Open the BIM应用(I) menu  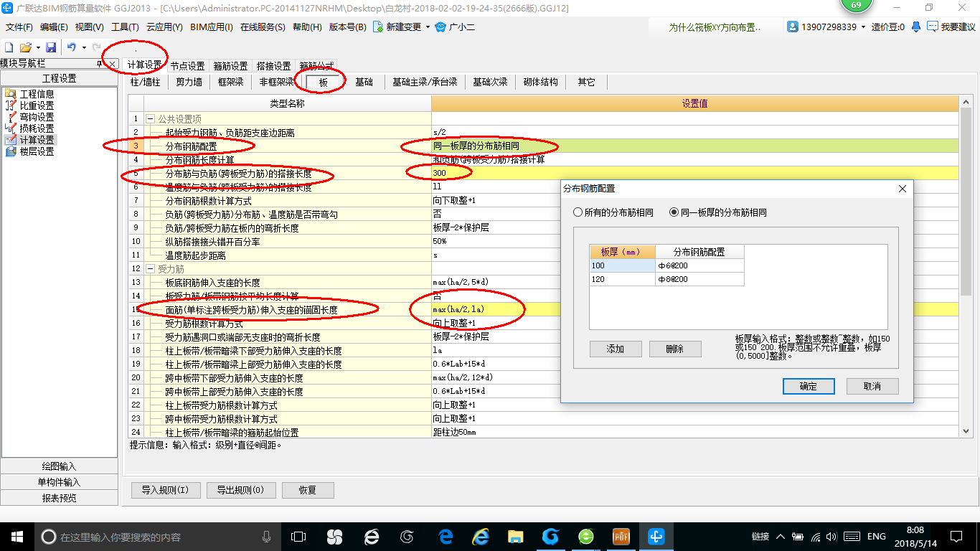point(212,27)
